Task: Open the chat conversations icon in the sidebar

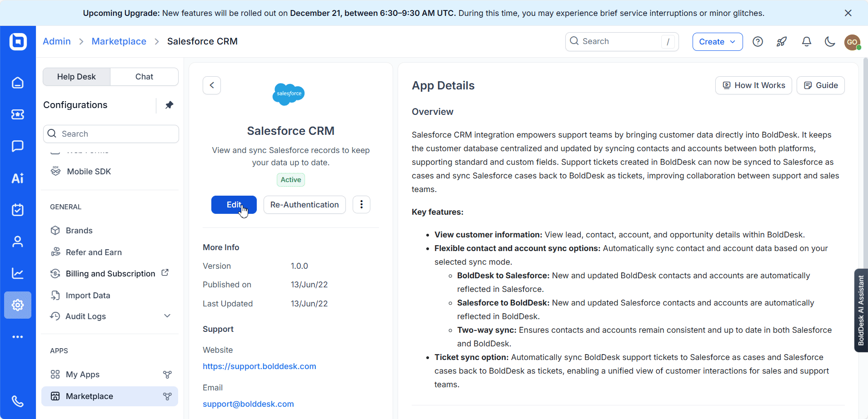Action: coord(18,146)
